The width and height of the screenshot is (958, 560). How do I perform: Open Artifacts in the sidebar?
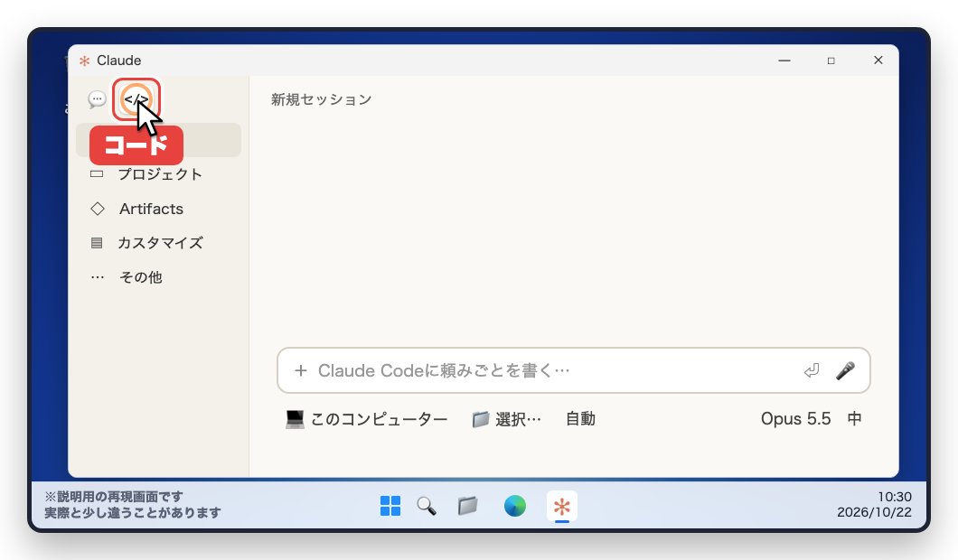[159, 209]
